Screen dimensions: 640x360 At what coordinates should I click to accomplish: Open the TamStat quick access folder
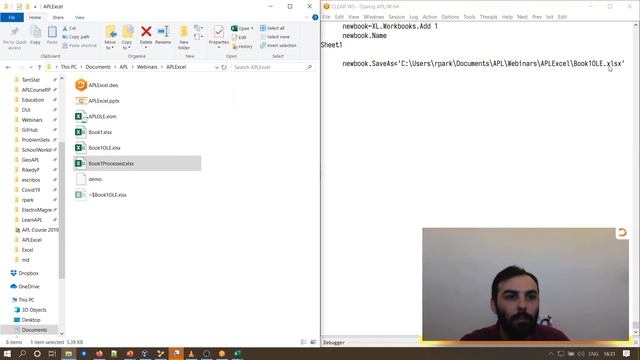31,80
